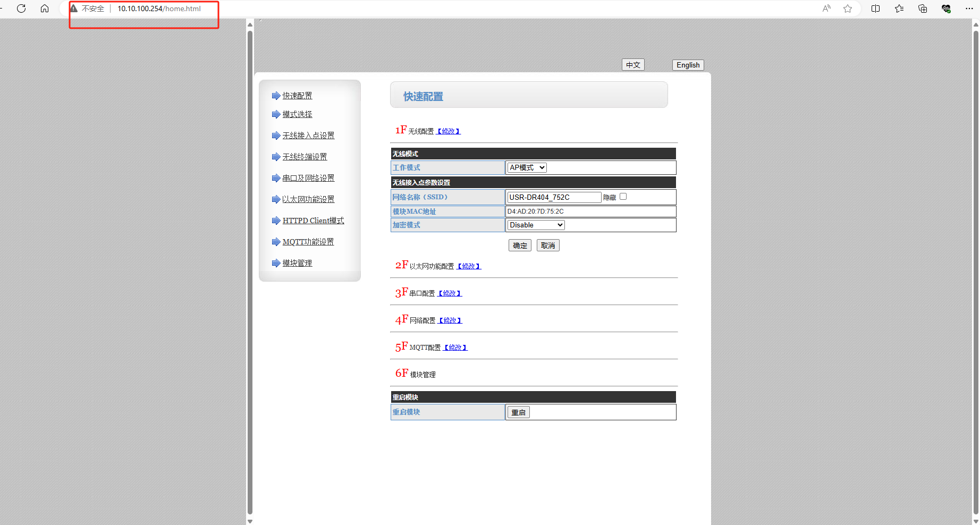Viewport: 980px width, 525px height.
Task: Toggle the hide SSID checkbox
Action: pos(623,197)
